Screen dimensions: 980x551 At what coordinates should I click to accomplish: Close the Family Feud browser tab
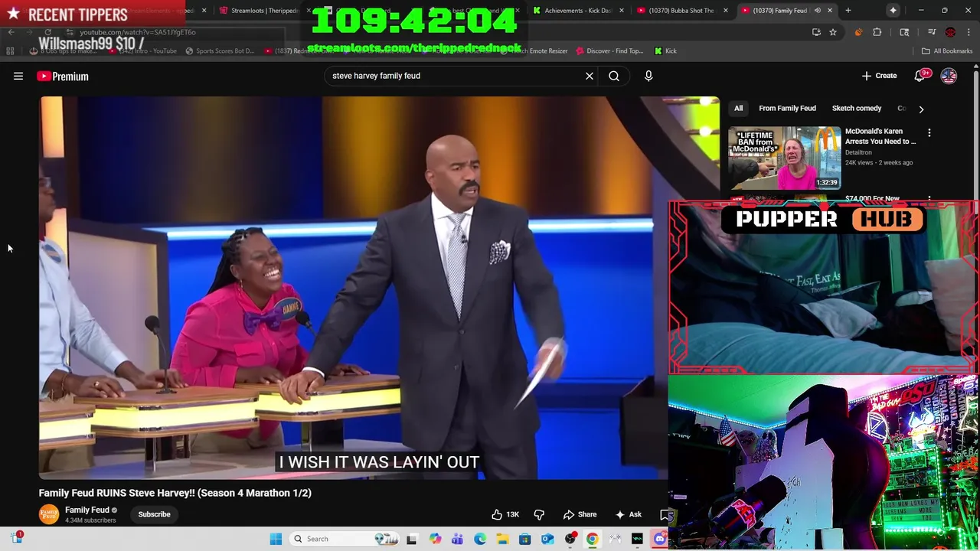830,11
